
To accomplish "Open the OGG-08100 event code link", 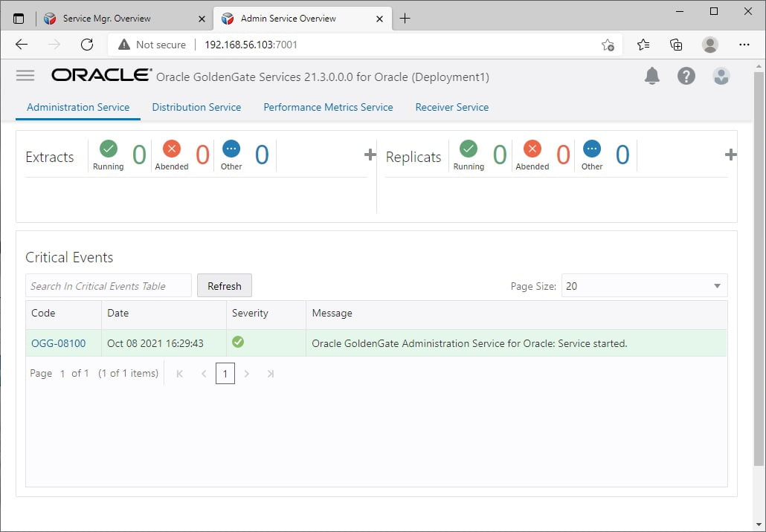I will (58, 343).
